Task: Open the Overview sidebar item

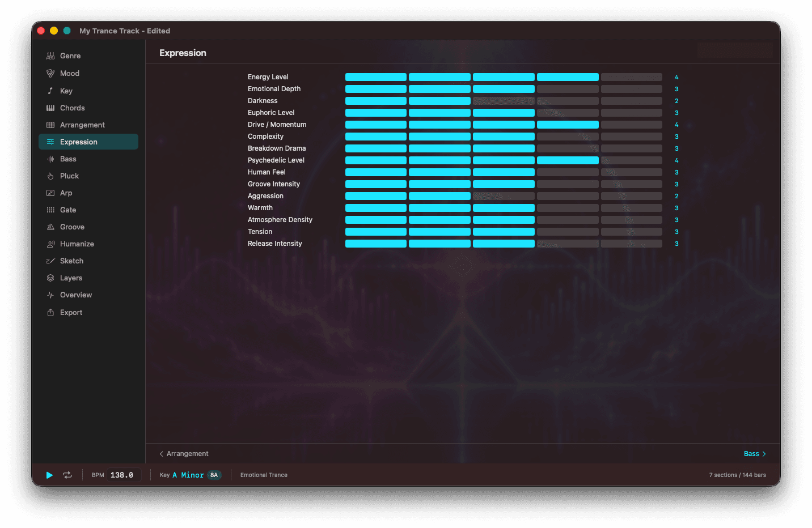Action: click(x=88, y=295)
